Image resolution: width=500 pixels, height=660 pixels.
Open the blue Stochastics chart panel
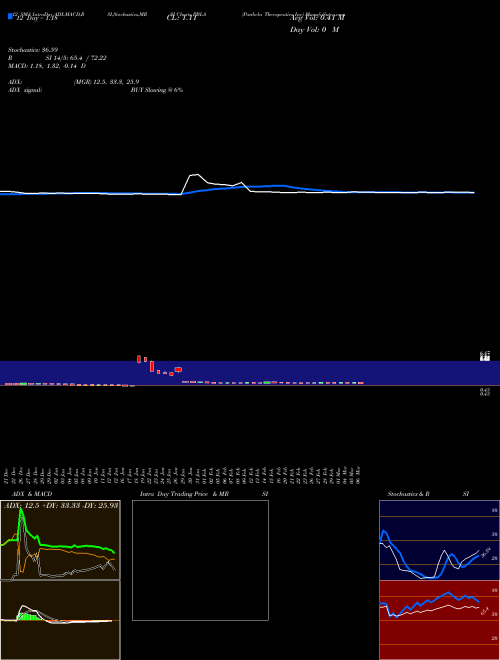pyautogui.click(x=439, y=540)
